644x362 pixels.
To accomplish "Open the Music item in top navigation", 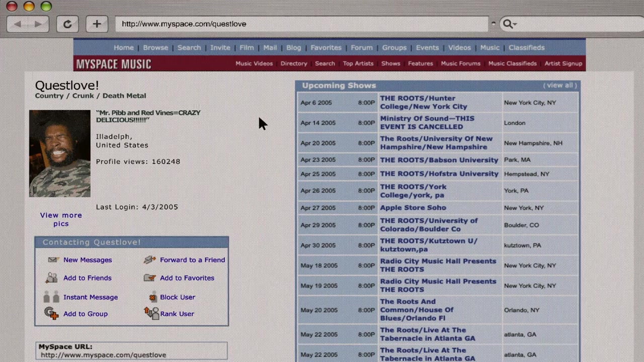I will tap(490, 48).
